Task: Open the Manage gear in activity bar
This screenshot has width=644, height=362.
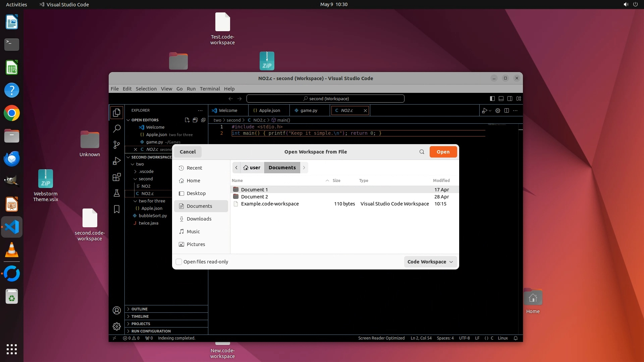Action: (x=116, y=326)
